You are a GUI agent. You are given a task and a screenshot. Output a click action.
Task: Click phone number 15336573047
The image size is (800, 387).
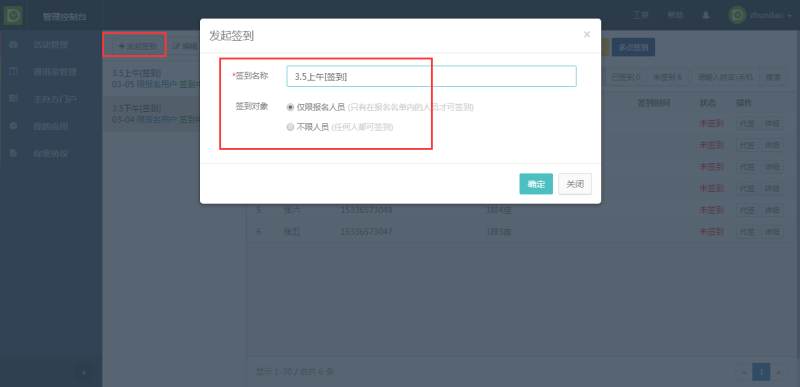coord(366,232)
